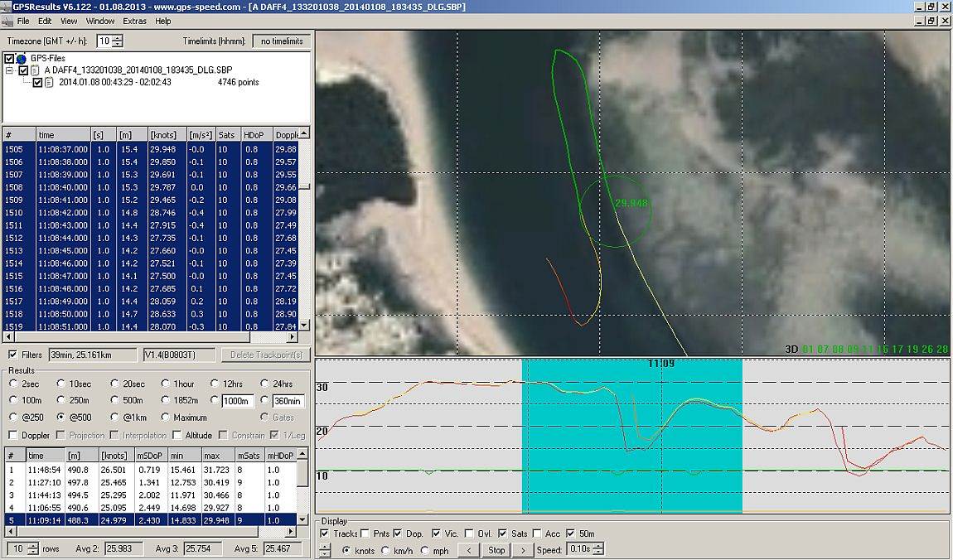Open the Extras menu
Screen dimensions: 953x560
coord(134,21)
